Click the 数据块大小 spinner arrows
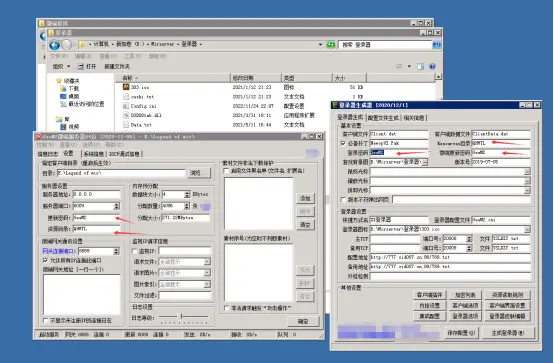 pyautogui.click(x=187, y=194)
